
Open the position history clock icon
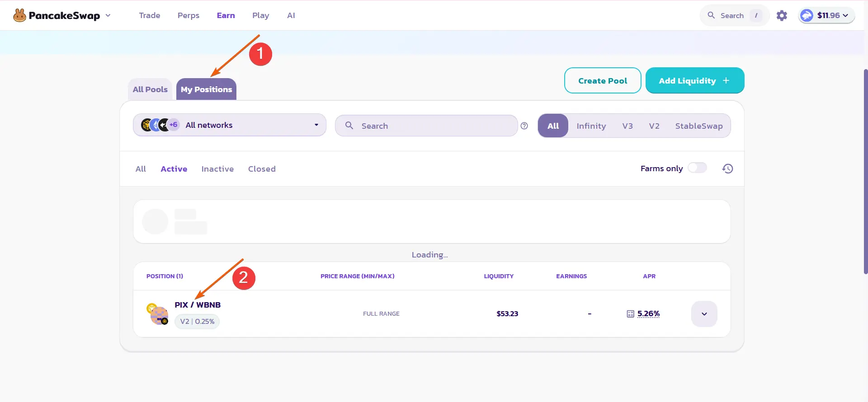point(727,168)
